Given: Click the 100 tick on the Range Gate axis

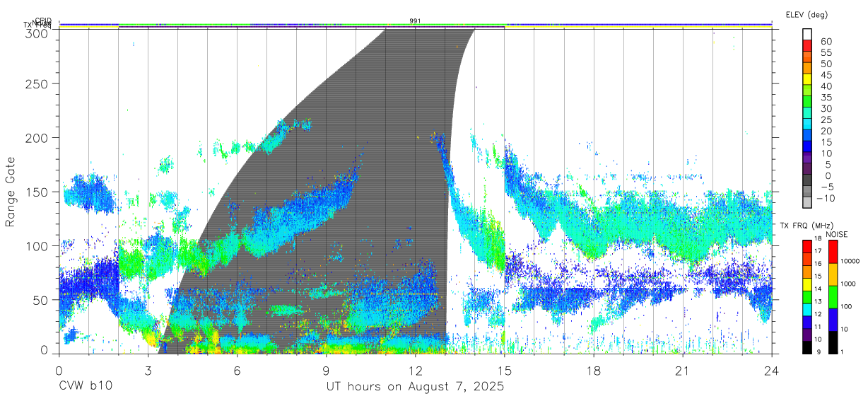Looking at the screenshot, I should pyautogui.click(x=38, y=245).
